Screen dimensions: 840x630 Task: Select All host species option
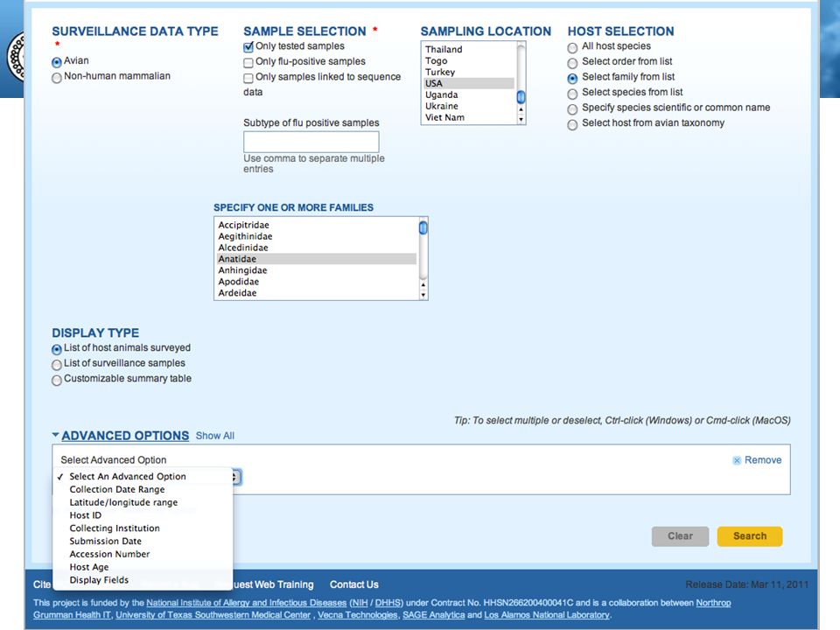click(572, 48)
